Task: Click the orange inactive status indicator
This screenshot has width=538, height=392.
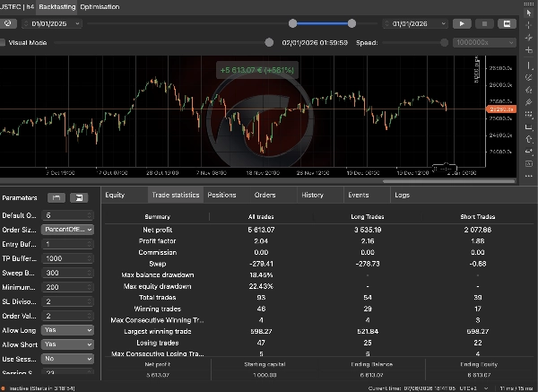Action: 4,388
